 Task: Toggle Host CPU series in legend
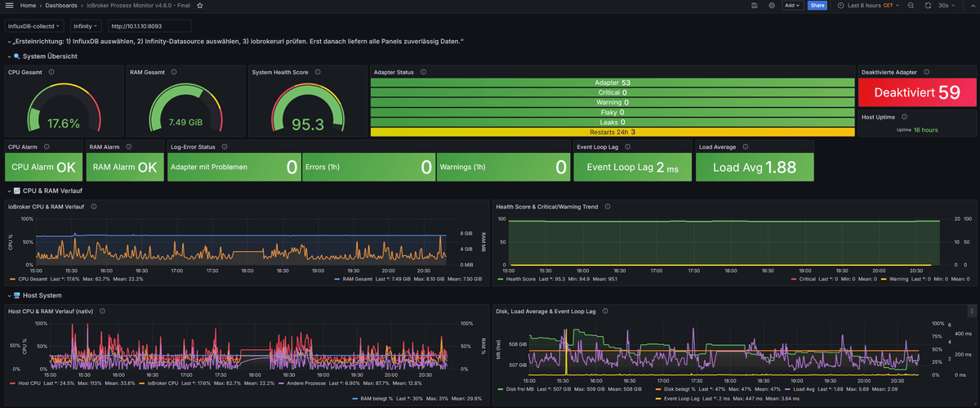tap(29, 383)
